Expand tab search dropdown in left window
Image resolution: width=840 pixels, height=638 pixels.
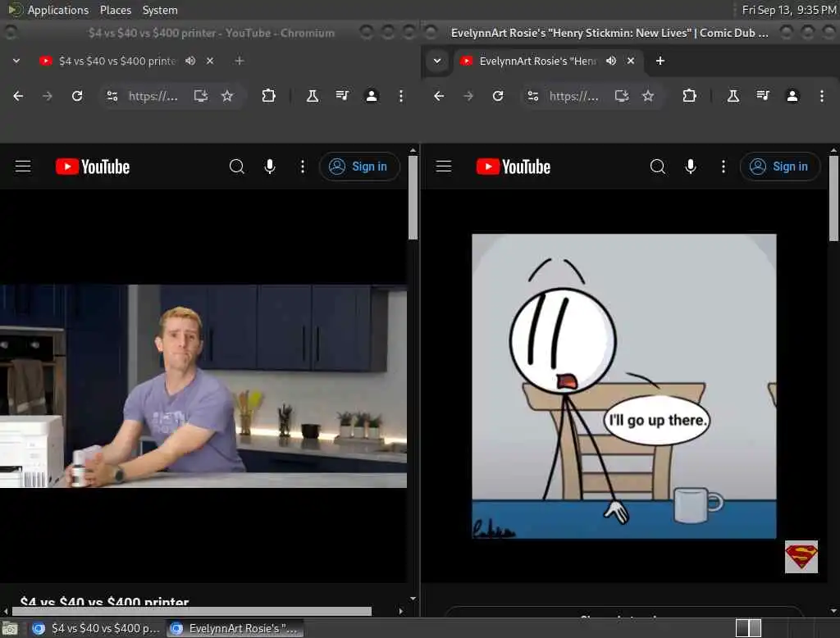coord(16,61)
